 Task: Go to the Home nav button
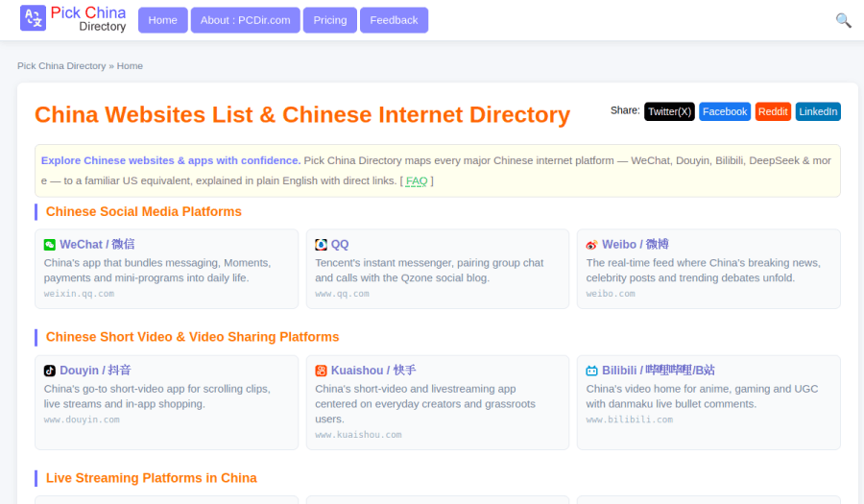tap(162, 20)
